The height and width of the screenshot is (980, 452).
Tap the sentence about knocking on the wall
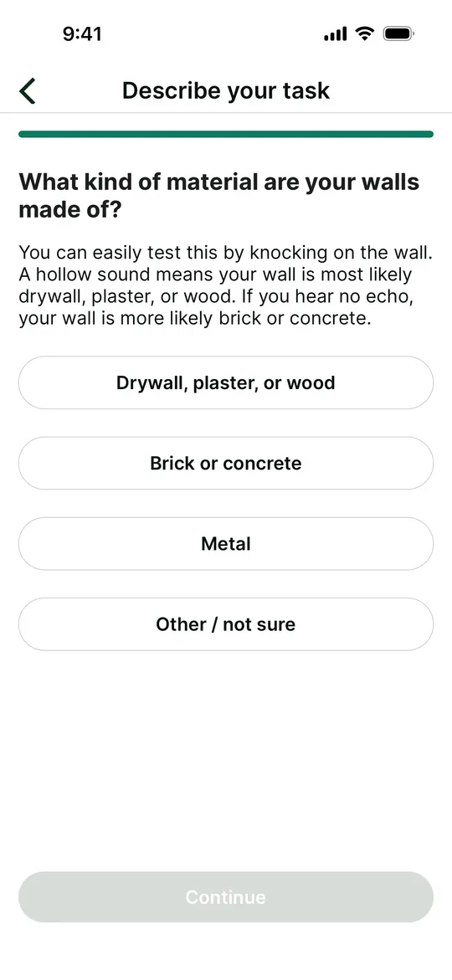coord(226,253)
